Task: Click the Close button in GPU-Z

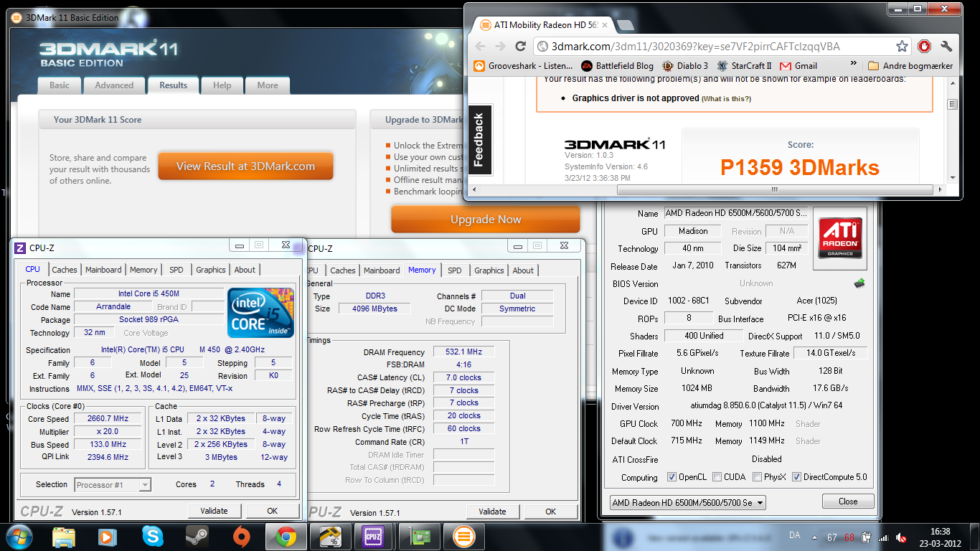Action: coord(848,501)
